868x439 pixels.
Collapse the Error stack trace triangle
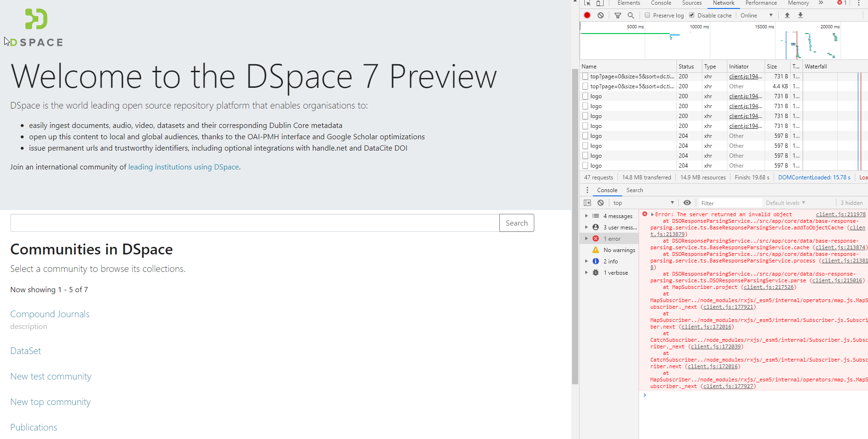pos(652,214)
